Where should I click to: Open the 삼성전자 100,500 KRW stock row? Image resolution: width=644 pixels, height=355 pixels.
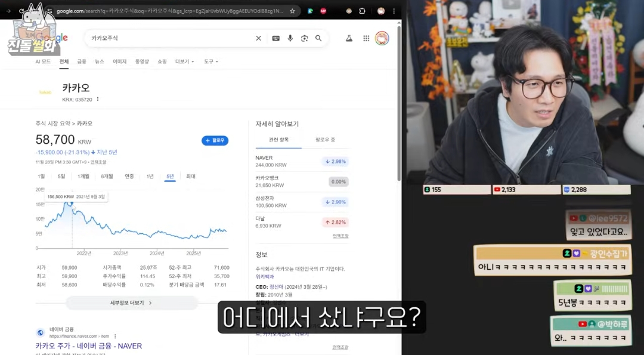pyautogui.click(x=302, y=202)
